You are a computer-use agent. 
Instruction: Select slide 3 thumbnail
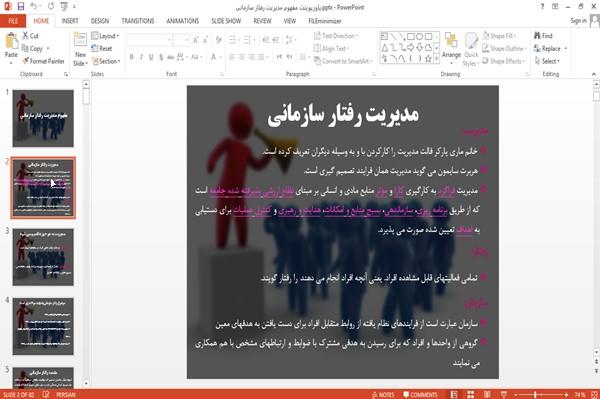(x=43, y=257)
